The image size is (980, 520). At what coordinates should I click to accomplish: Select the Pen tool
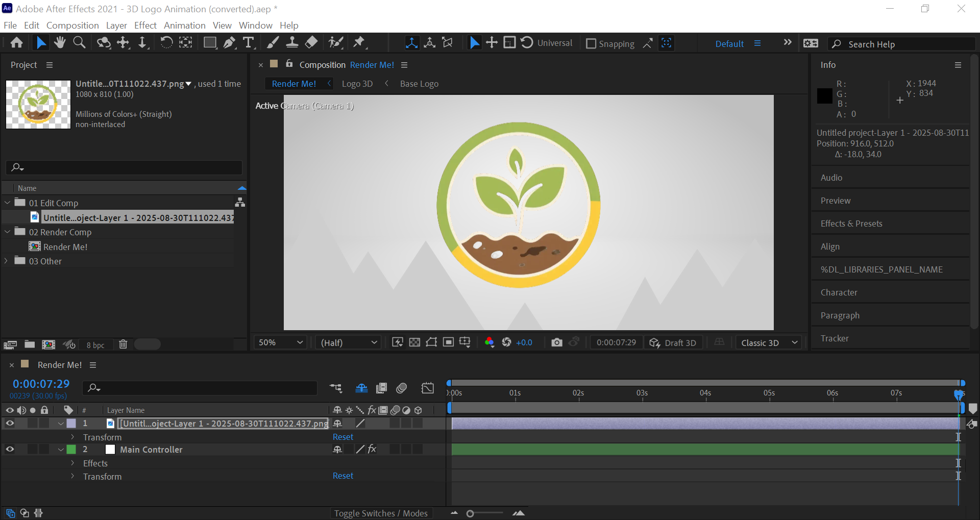pyautogui.click(x=229, y=43)
